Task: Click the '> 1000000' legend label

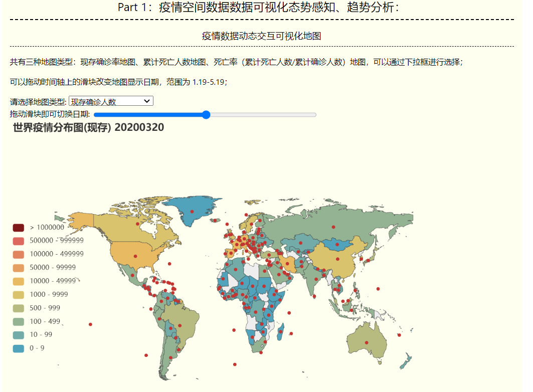Action: (x=47, y=227)
